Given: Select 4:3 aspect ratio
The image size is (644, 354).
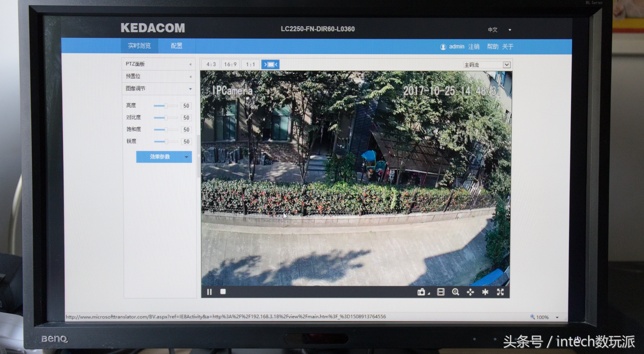Looking at the screenshot, I should (211, 64).
